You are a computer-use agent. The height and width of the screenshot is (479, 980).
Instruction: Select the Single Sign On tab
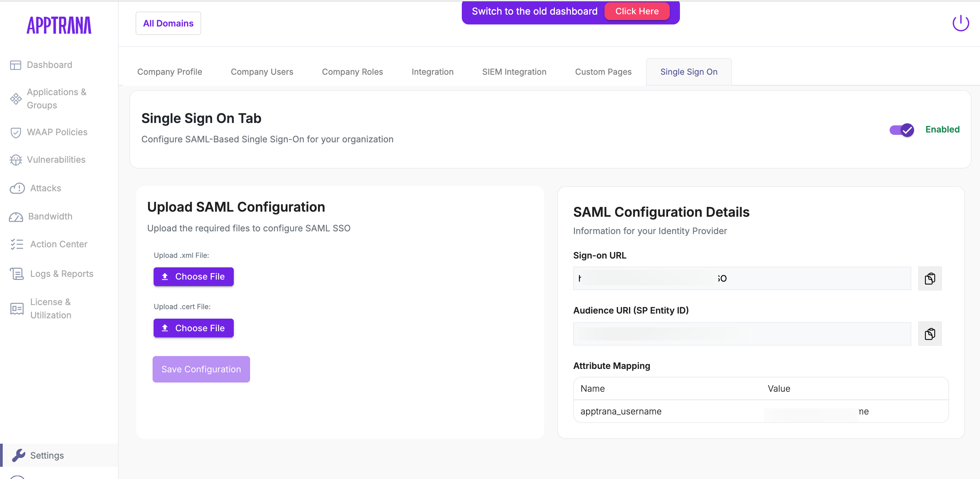[688, 72]
